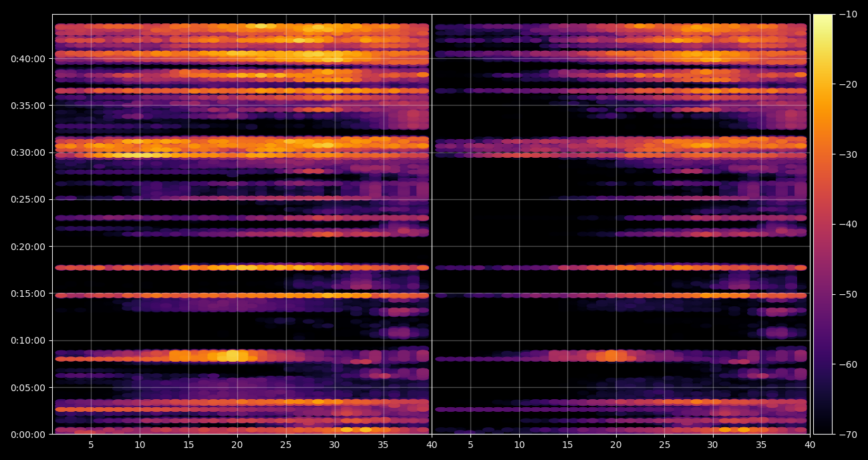Click the right plot's x-axis label 40
868x460 pixels.
coord(810,445)
